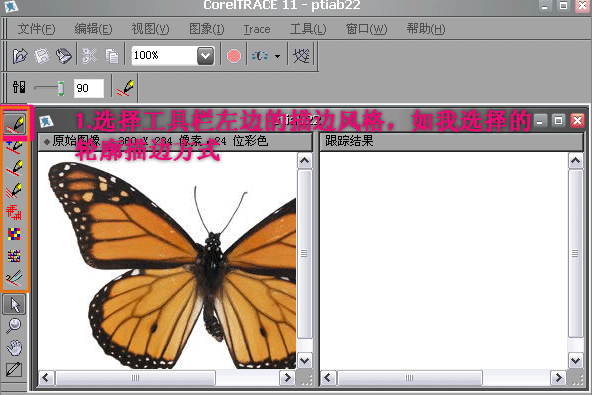Open the 窗口(W) menu
Screen dimensions: 592x395
pos(367,29)
